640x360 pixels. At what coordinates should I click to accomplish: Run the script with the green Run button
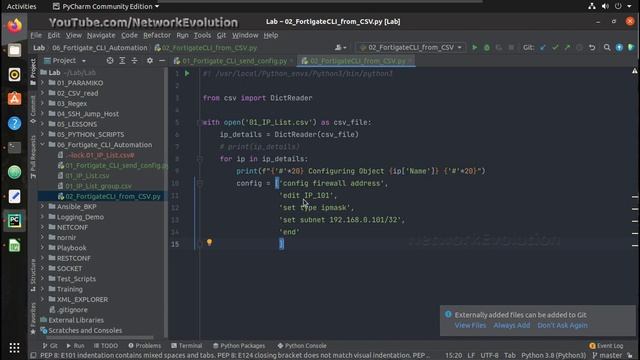pyautogui.click(x=474, y=48)
